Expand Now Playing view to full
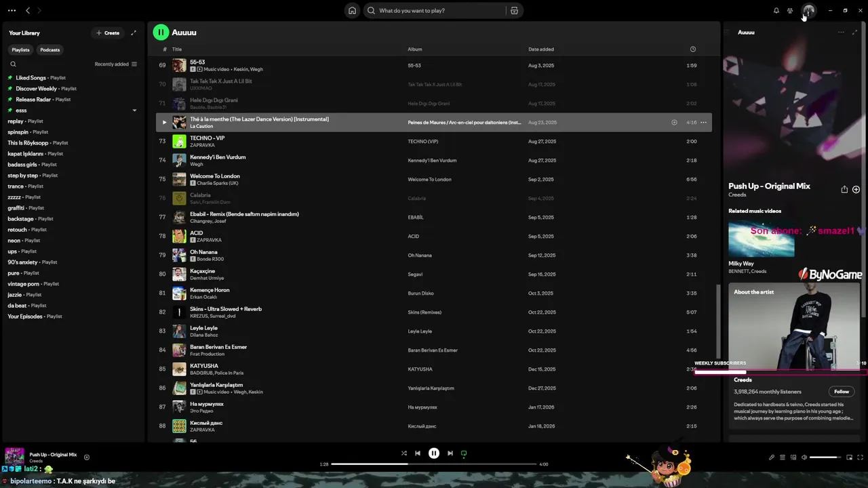Viewport: 868px width, 488px height. (x=854, y=33)
